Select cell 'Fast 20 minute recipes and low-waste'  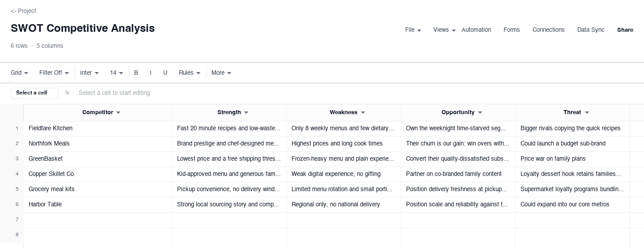tap(229, 128)
